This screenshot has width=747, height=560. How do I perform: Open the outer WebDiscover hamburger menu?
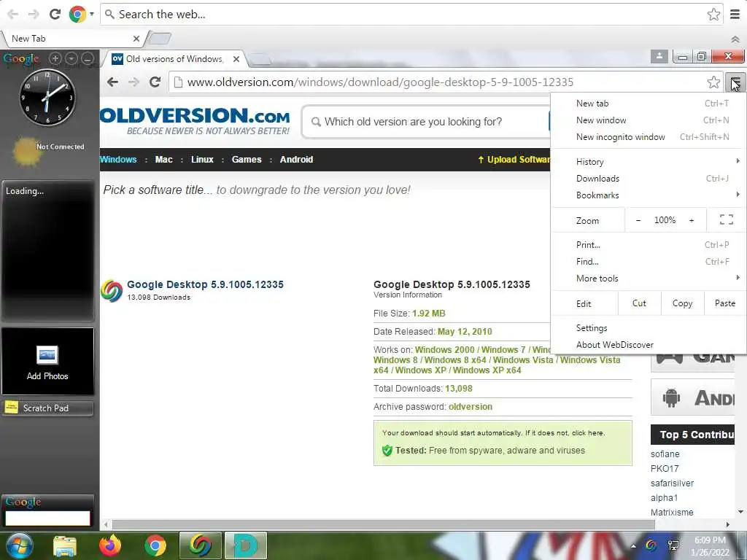pos(735,15)
